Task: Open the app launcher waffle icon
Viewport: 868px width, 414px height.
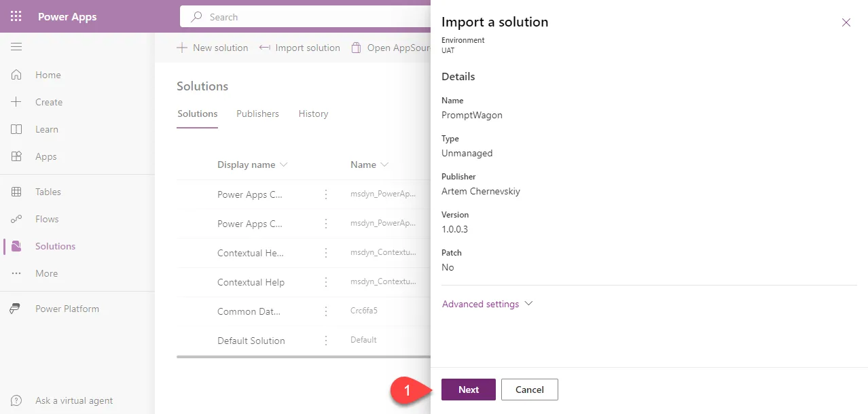Action: pyautogui.click(x=16, y=16)
